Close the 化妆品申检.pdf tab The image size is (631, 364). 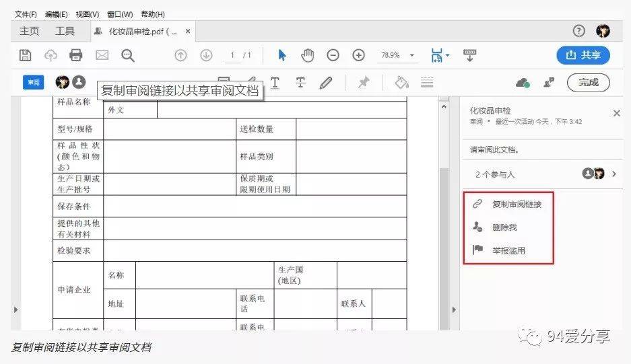tap(188, 32)
